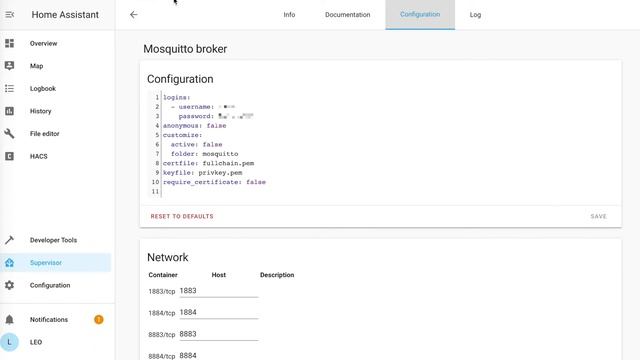Click the Configuration gear icon
The width and height of the screenshot is (640, 360).
point(9,285)
